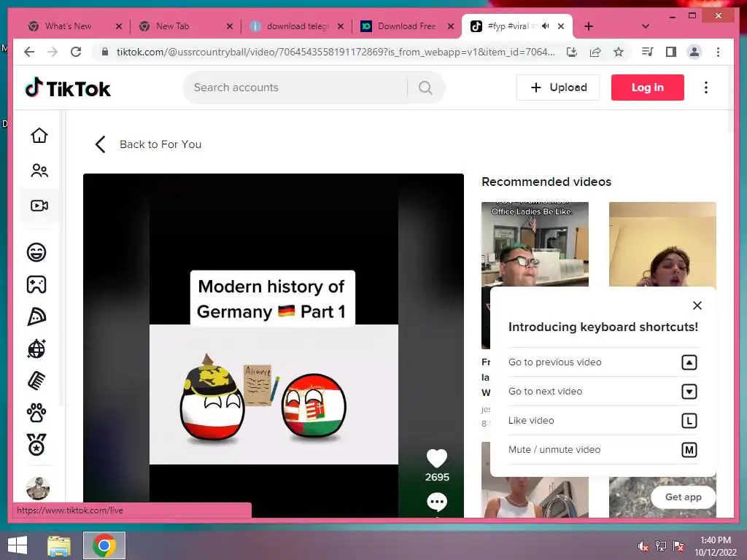This screenshot has height=560, width=747.
Task: Switch to the Download Free tab
Action: [406, 26]
